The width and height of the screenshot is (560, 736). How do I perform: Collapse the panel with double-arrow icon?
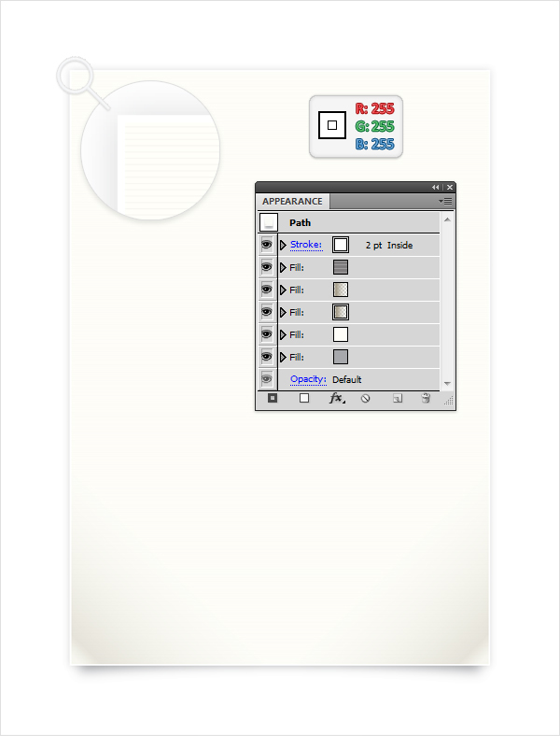click(436, 188)
